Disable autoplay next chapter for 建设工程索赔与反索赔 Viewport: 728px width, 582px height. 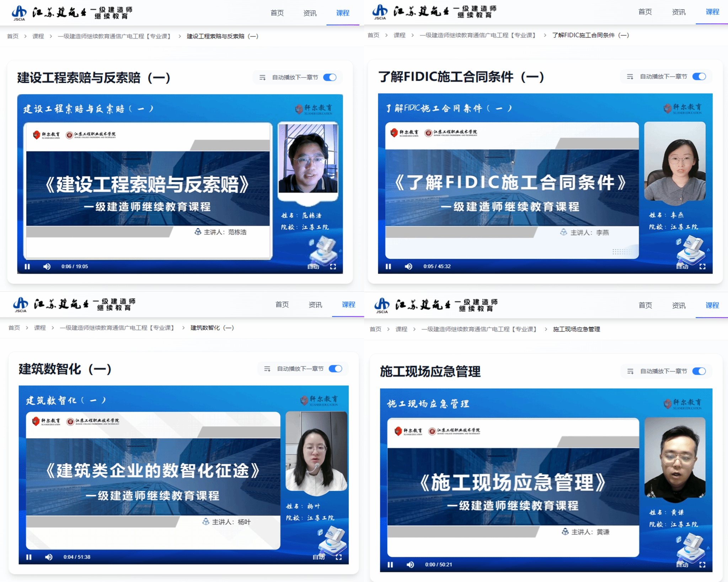330,77
